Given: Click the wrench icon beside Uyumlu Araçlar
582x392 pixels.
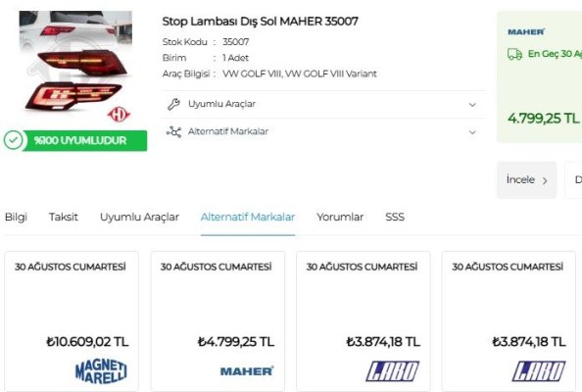Looking at the screenshot, I should pos(173,104).
